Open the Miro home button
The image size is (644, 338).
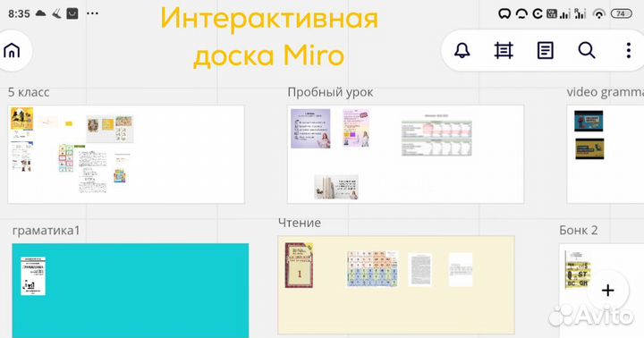pos(12,51)
